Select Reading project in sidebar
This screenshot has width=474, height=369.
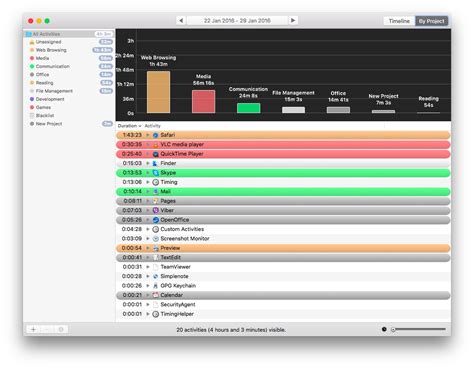click(69, 83)
